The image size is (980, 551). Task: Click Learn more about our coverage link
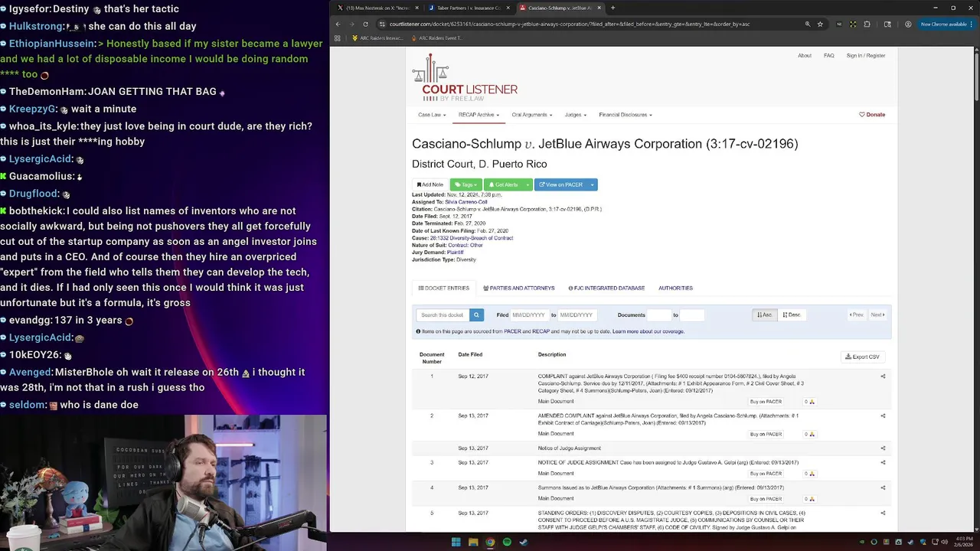pyautogui.click(x=648, y=331)
